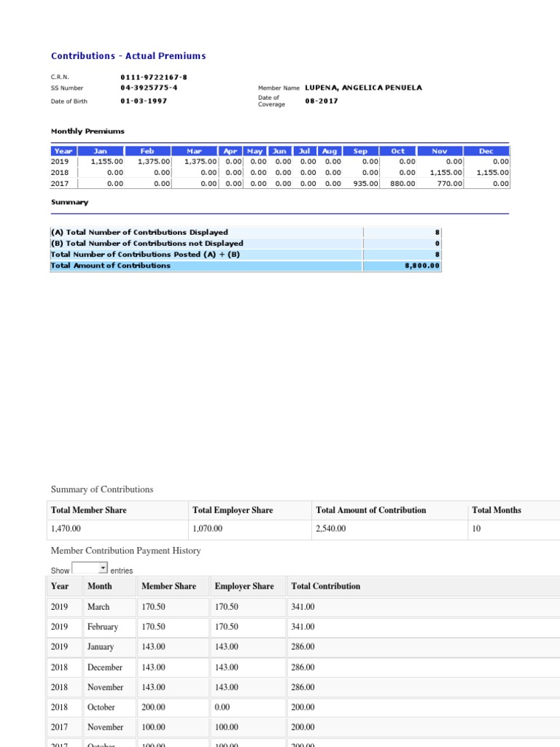Image resolution: width=560 pixels, height=747 pixels.
Task: Select the 'Contributions - Actual Premiums' heading
Action: point(128,55)
